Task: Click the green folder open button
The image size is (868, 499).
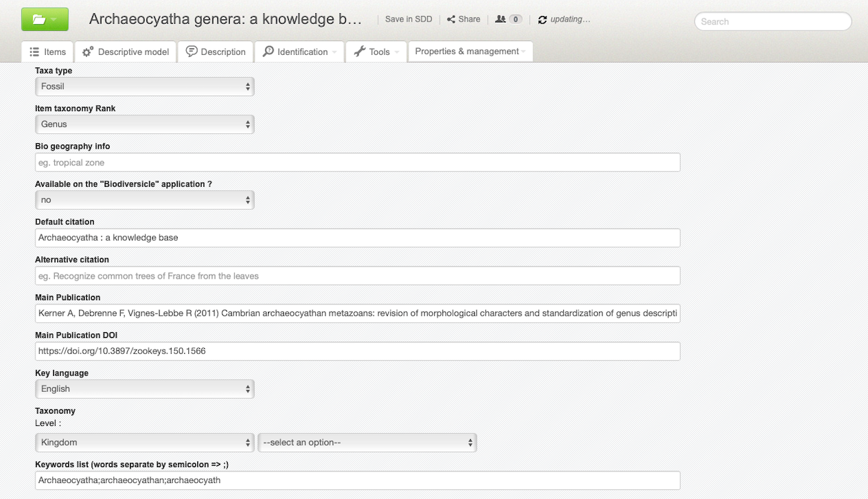Action: (44, 19)
